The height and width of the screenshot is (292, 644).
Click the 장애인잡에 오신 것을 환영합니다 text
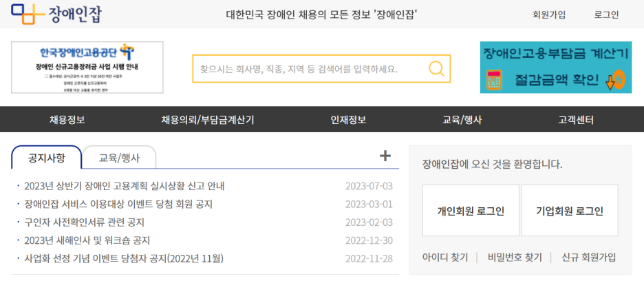[492, 165]
